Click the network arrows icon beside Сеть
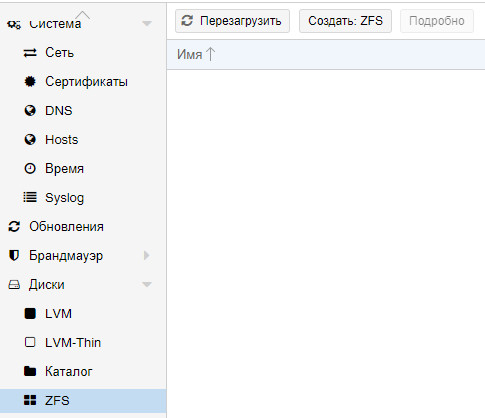 [30, 53]
